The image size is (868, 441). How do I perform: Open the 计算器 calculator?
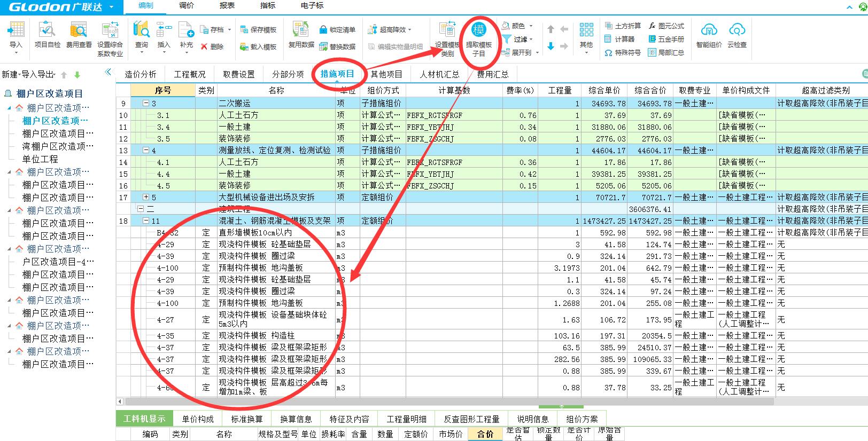coord(619,39)
